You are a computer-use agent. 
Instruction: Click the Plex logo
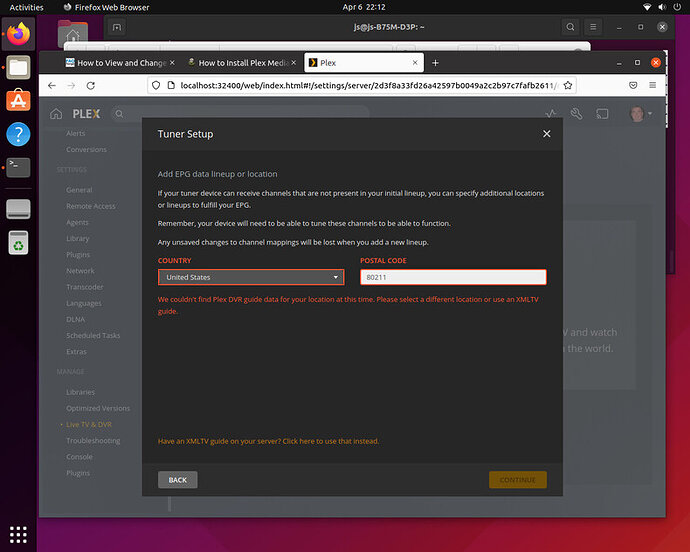[x=86, y=114]
